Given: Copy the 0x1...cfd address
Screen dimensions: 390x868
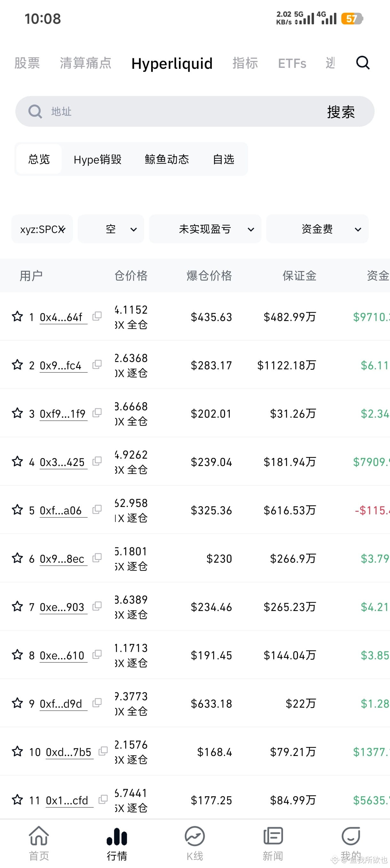Looking at the screenshot, I should pos(103,799).
